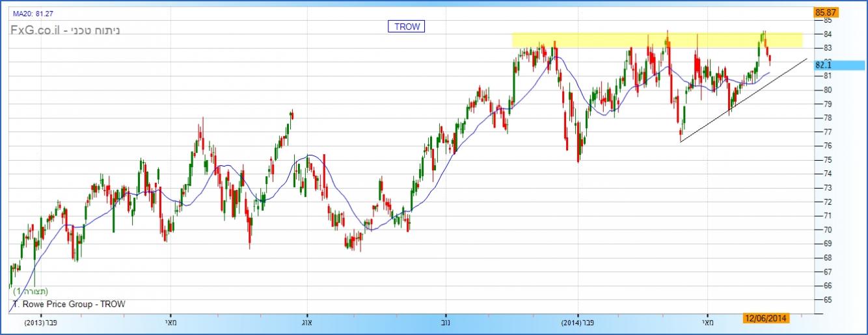Click the פבר (2013) time axis label

pos(42,322)
